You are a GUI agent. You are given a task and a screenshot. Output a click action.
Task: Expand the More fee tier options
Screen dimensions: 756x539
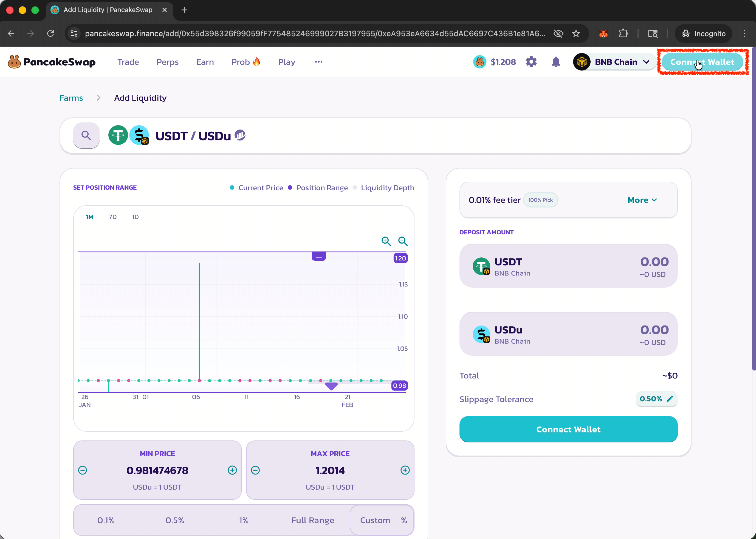[x=642, y=200]
